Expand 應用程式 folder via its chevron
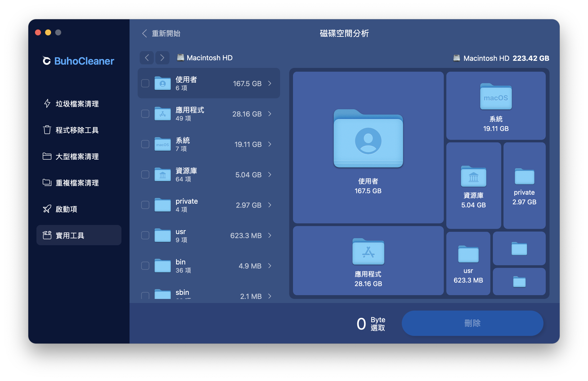 click(x=270, y=114)
